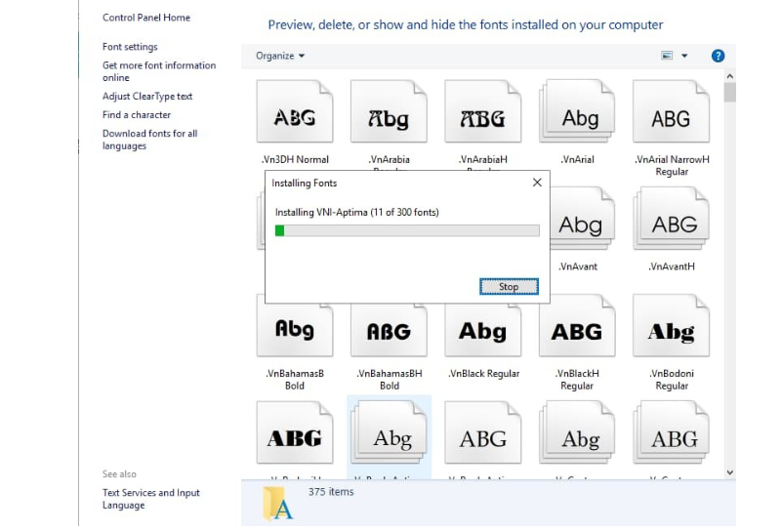Image resolution: width=781 pixels, height=532 pixels.
Task: Select the .VnBahamasBH Bold font icon
Action: (389, 330)
